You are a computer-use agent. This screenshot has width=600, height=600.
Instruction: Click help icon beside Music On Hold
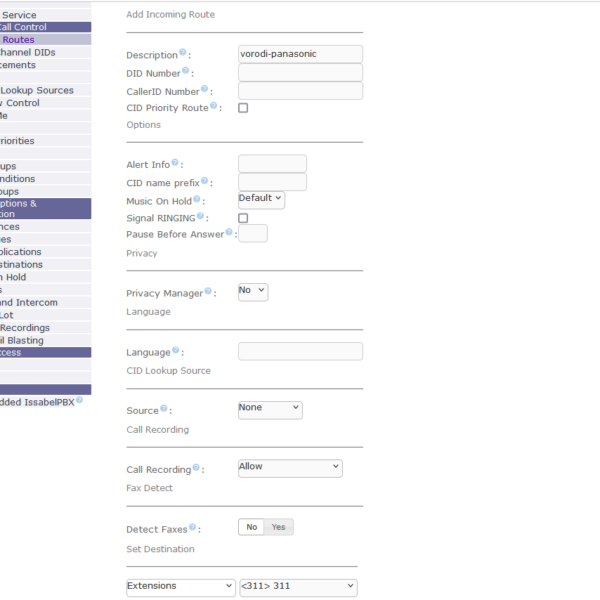[196, 199]
